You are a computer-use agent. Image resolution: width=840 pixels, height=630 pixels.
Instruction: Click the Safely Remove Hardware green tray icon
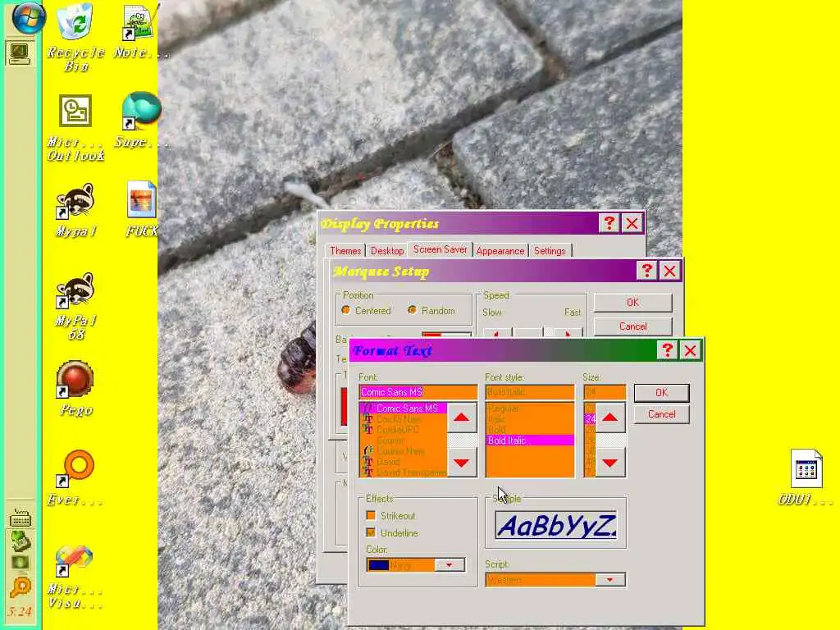point(20,541)
